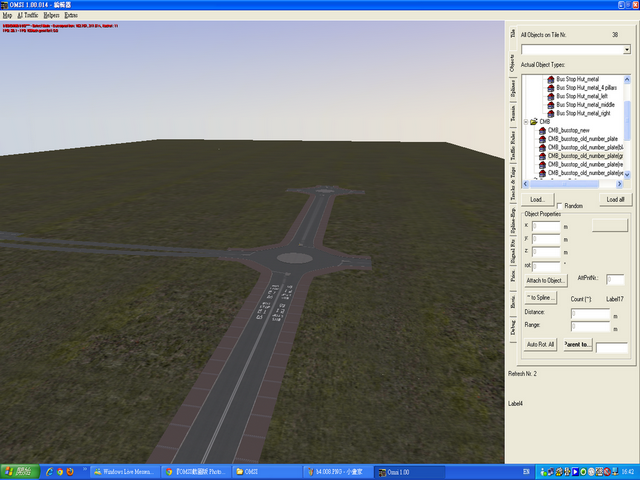Viewport: 640px width, 480px height.
Task: Click the Attach to Object... button
Action: [546, 281]
